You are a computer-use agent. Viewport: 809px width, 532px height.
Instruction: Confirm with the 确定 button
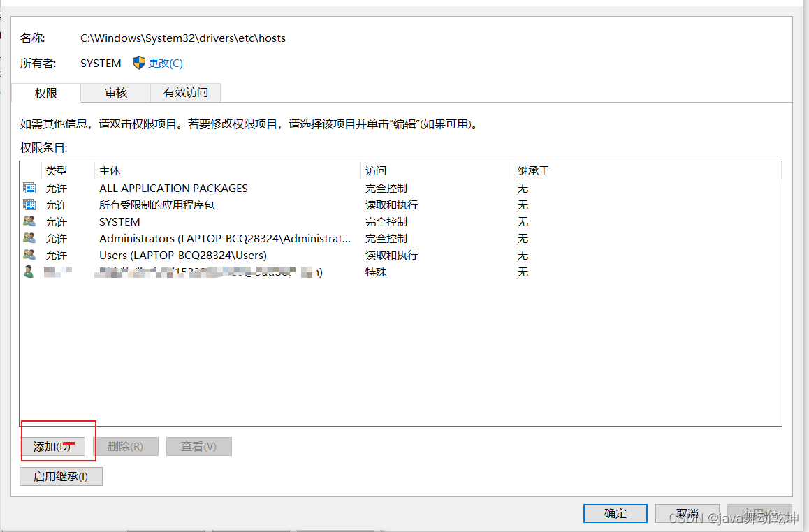pyautogui.click(x=615, y=513)
